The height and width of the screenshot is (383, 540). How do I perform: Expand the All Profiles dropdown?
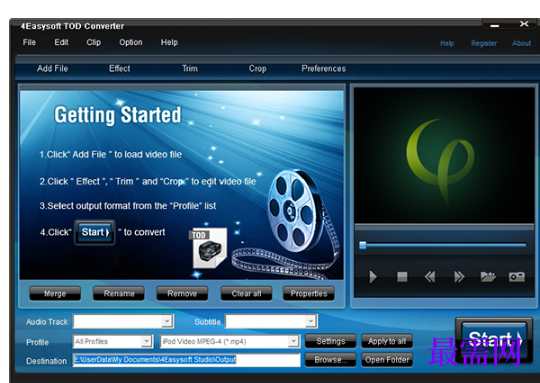(x=146, y=341)
